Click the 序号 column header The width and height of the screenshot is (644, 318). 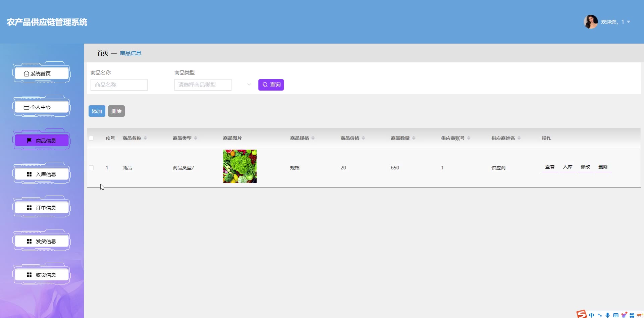[110, 138]
